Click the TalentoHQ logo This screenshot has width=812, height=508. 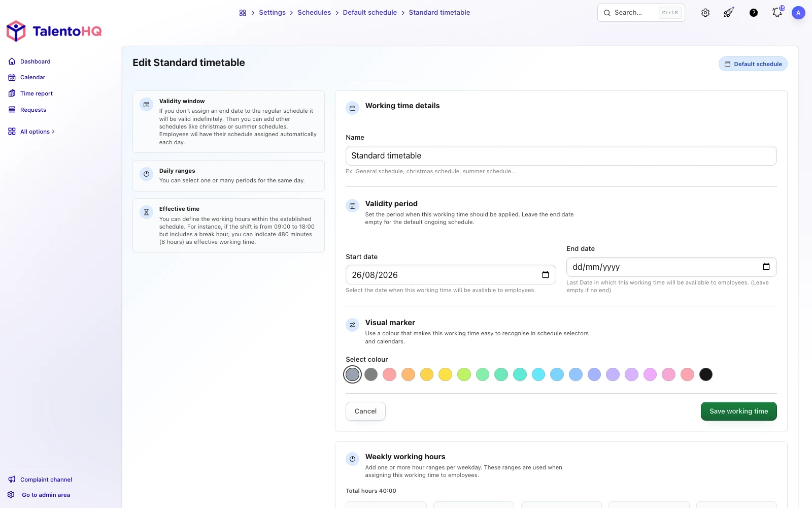point(54,31)
